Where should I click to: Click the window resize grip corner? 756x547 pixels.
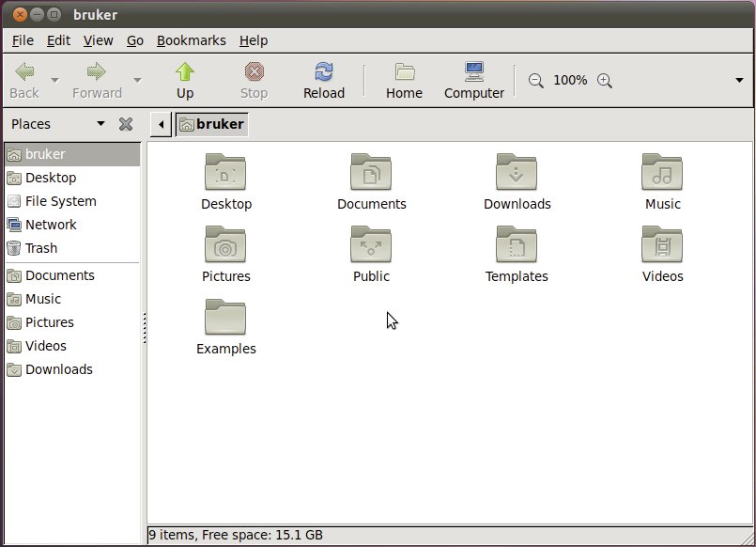(x=748, y=538)
